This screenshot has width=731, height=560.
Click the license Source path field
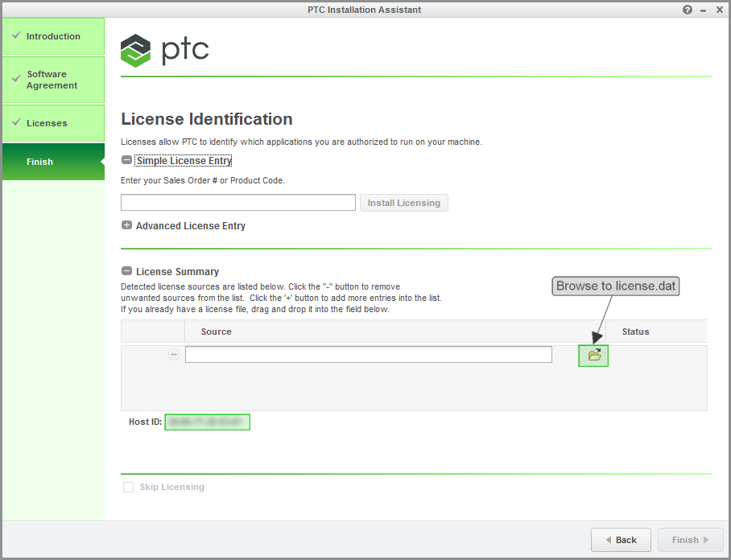369,355
